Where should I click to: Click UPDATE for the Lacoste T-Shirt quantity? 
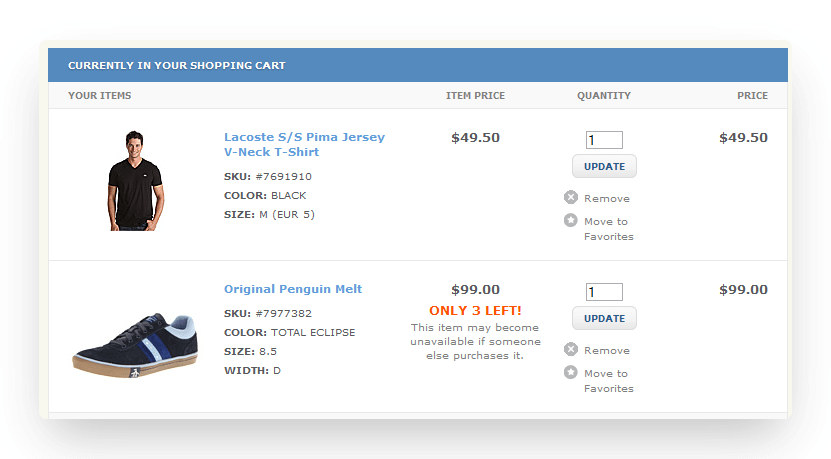coord(604,166)
